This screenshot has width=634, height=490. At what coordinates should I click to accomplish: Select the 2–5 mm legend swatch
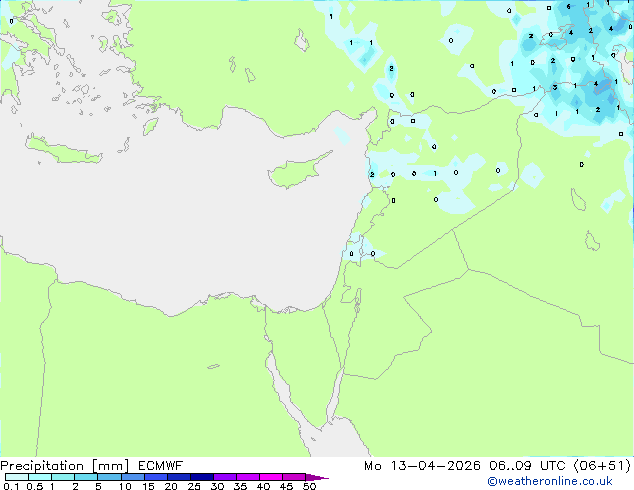[86, 477]
